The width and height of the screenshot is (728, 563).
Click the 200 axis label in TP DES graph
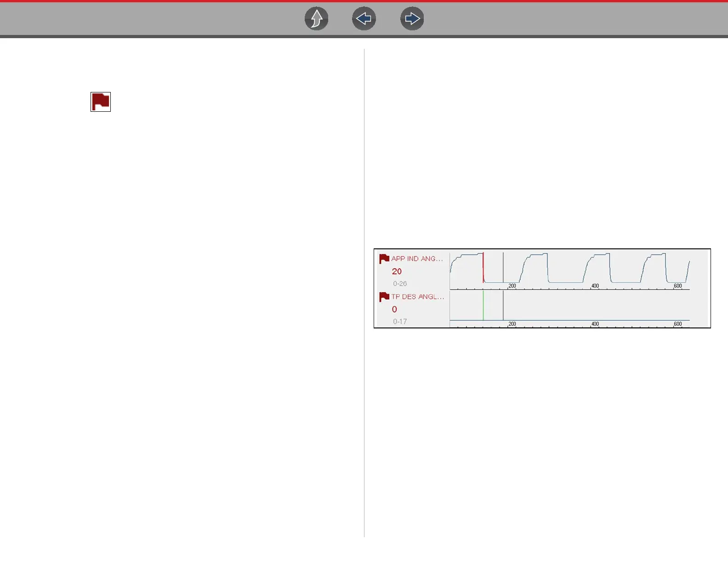click(x=512, y=324)
